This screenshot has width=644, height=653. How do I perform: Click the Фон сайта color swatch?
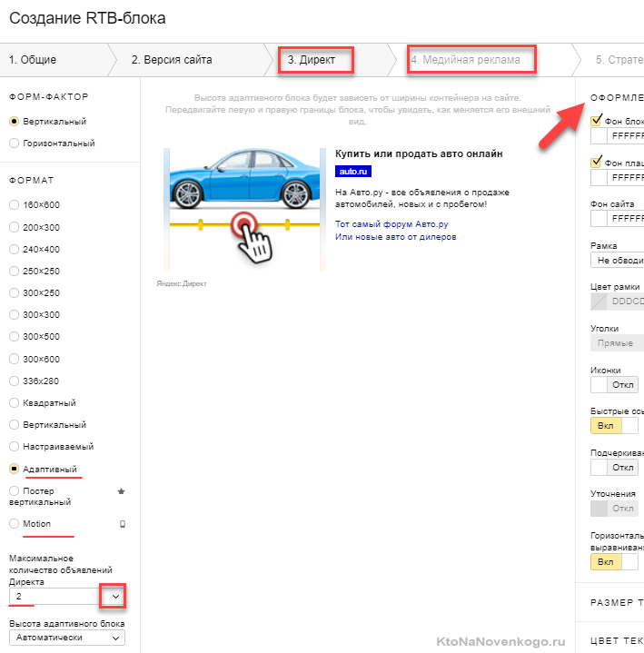(x=599, y=219)
